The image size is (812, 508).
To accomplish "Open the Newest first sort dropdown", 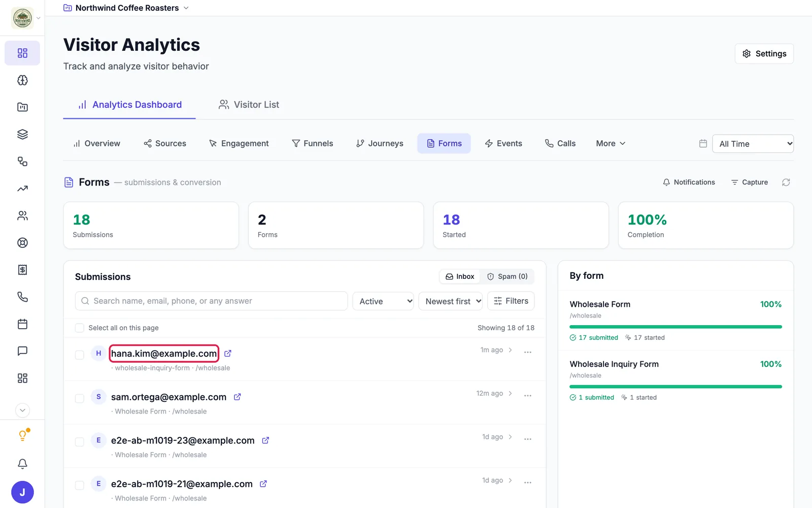I will tap(451, 301).
